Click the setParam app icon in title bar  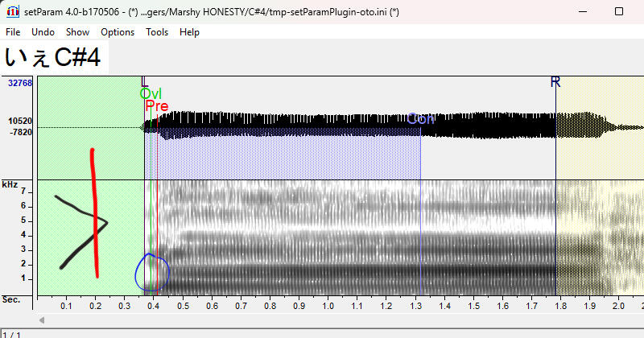click(11, 12)
